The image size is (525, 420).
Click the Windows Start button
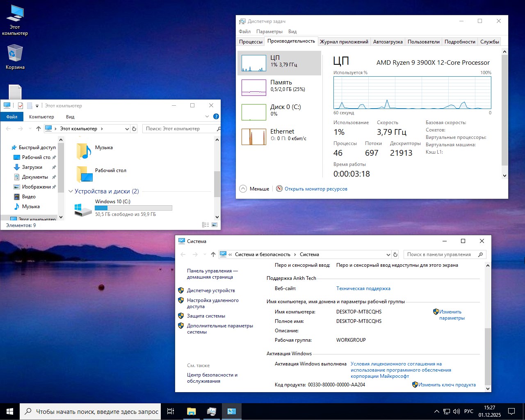9,411
